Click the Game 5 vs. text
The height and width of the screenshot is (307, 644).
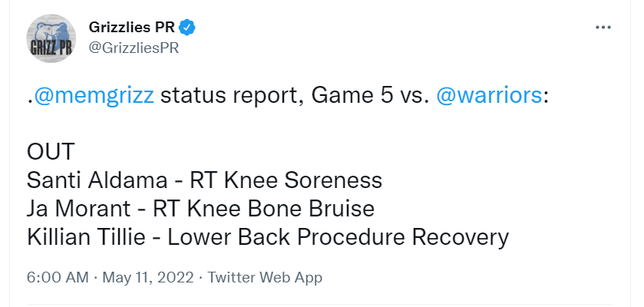(x=371, y=96)
